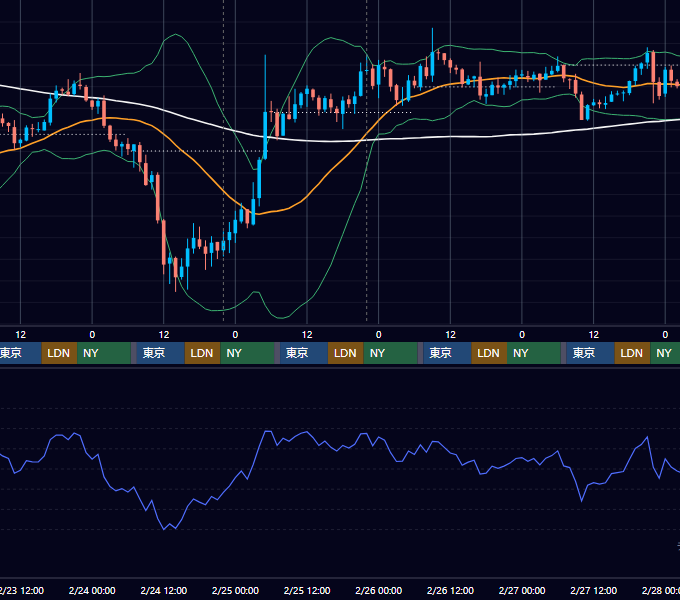
Task: Select the 2/25 12:00 time axis label
Action: click(307, 590)
